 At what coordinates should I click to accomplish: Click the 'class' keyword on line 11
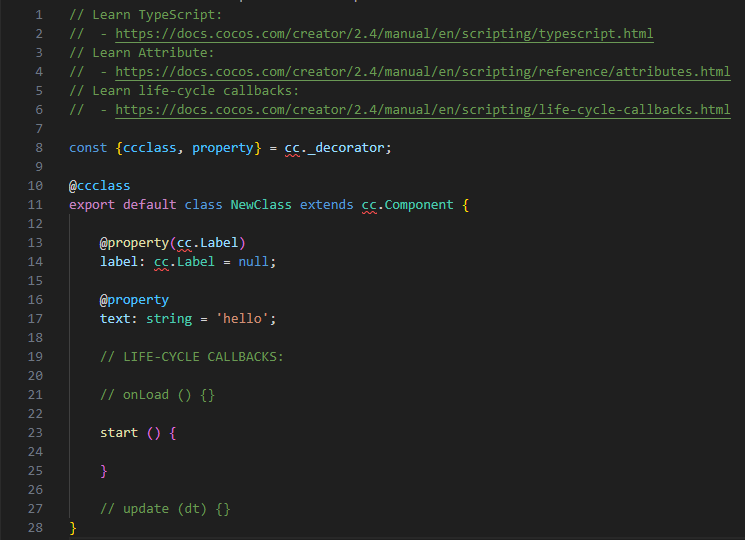[203, 205]
